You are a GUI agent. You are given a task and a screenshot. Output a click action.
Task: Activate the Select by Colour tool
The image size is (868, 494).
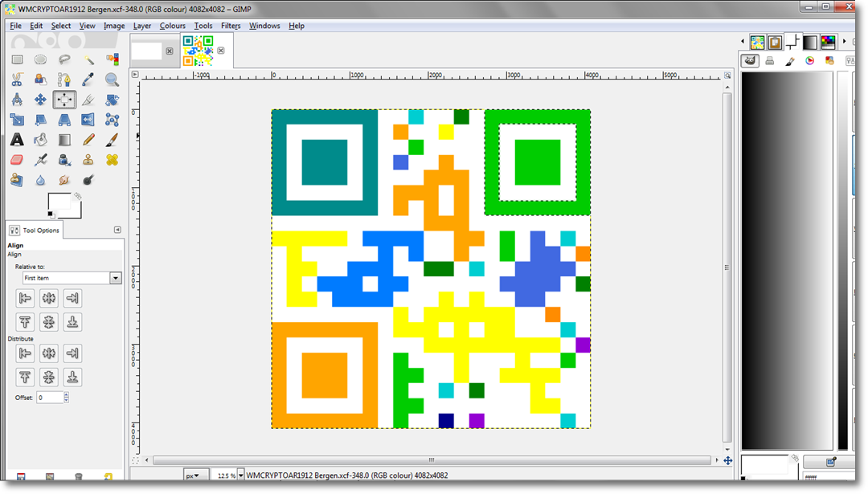[x=112, y=59]
